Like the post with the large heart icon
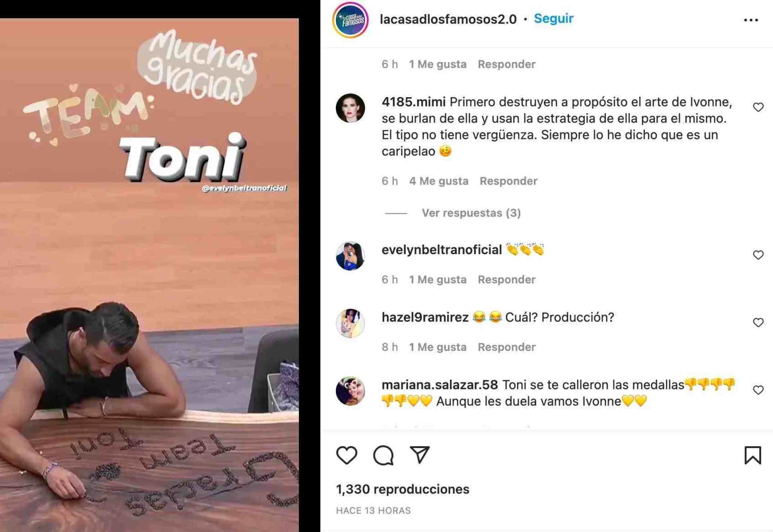The width and height of the screenshot is (773, 532). pos(347,455)
